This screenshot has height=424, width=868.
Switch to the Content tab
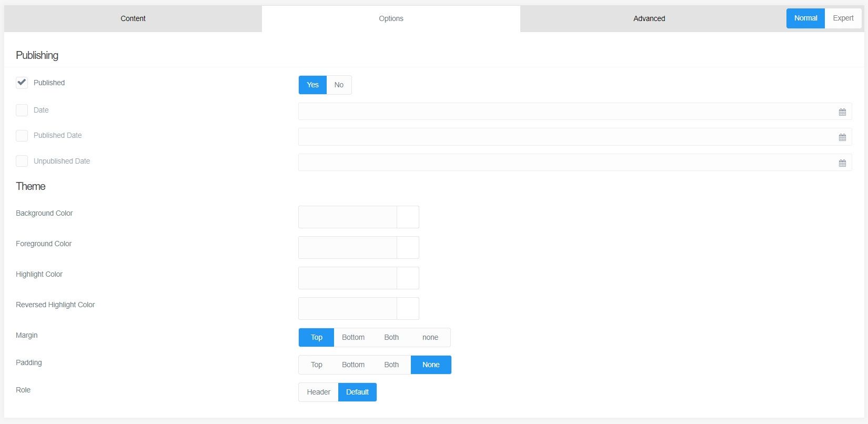click(133, 18)
